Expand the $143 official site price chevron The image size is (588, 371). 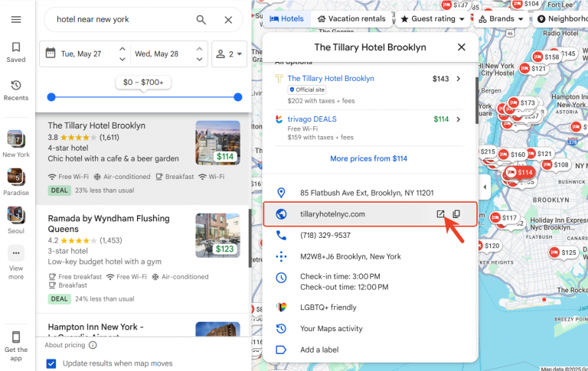tap(459, 79)
